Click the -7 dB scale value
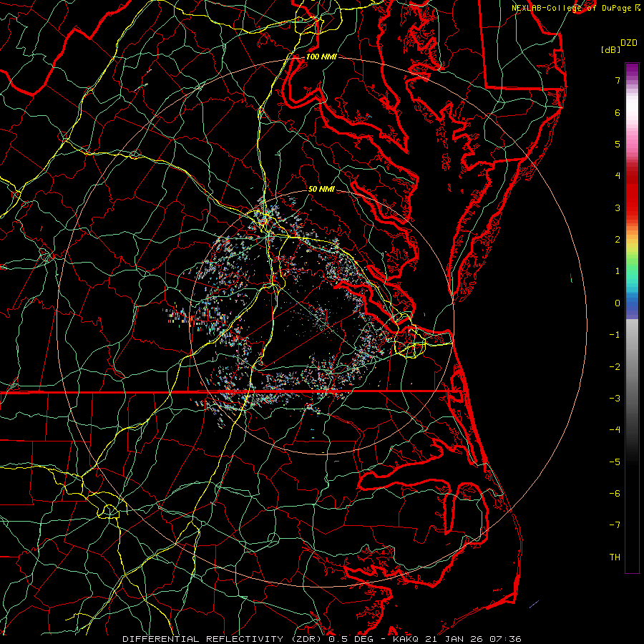 pyautogui.click(x=614, y=525)
